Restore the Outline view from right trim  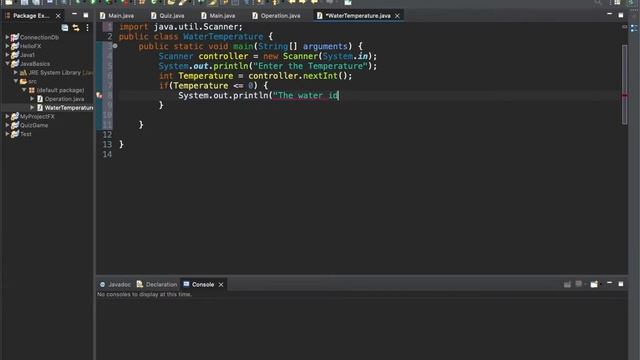634,28
